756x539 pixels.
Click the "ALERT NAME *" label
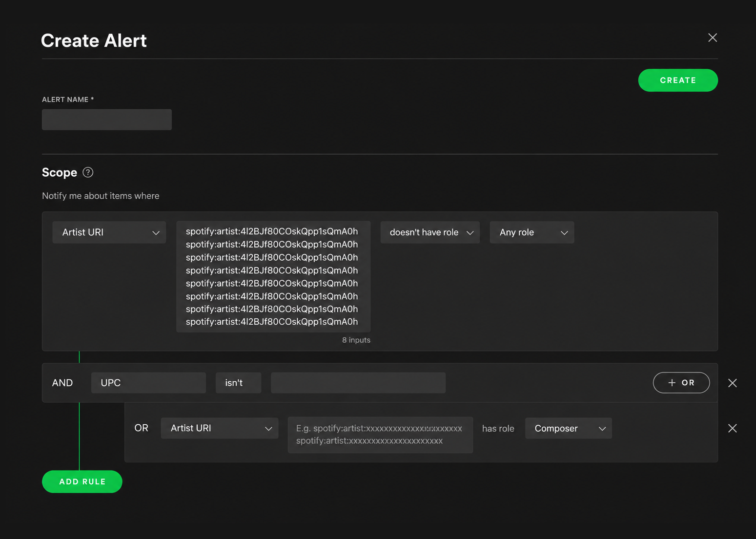(x=68, y=100)
